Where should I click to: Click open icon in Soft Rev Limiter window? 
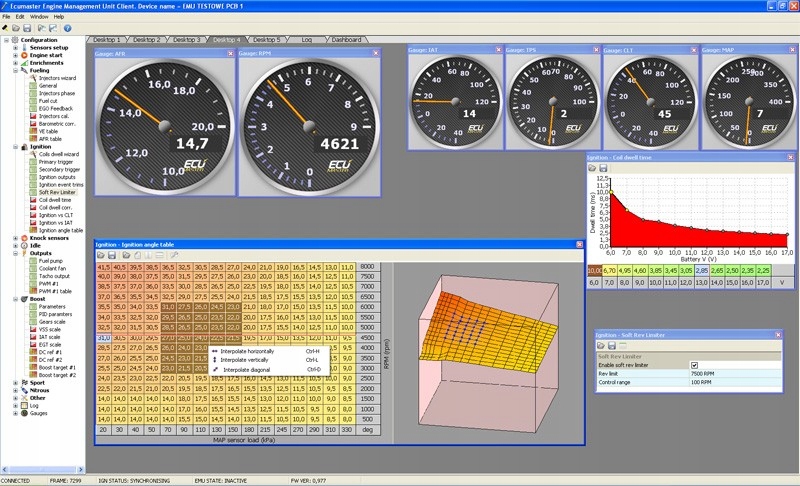click(x=601, y=345)
